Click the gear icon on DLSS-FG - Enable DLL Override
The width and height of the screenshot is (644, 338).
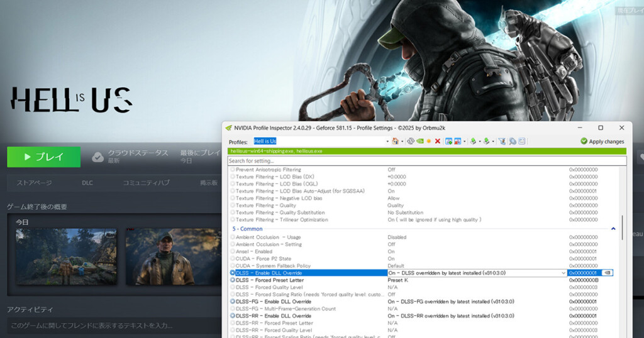pos(233,302)
